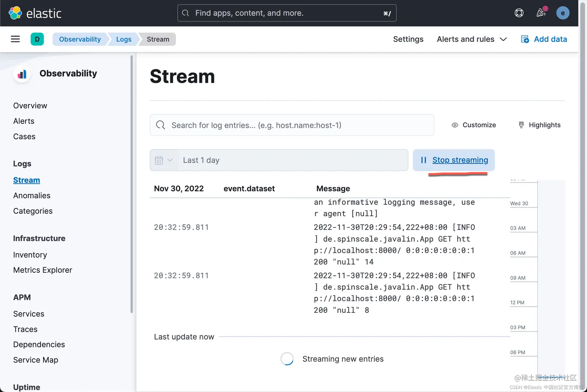
Task: Open the newsfeed notifications icon
Action: click(541, 13)
